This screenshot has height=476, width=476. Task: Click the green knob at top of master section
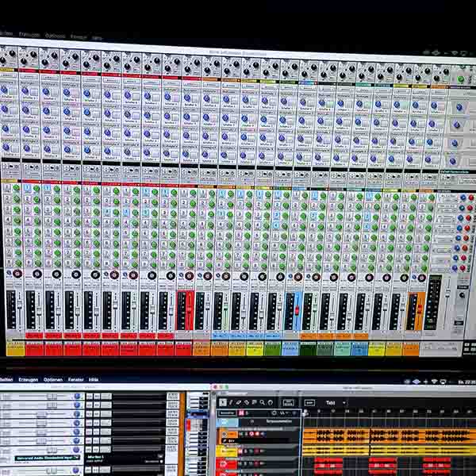point(461,80)
